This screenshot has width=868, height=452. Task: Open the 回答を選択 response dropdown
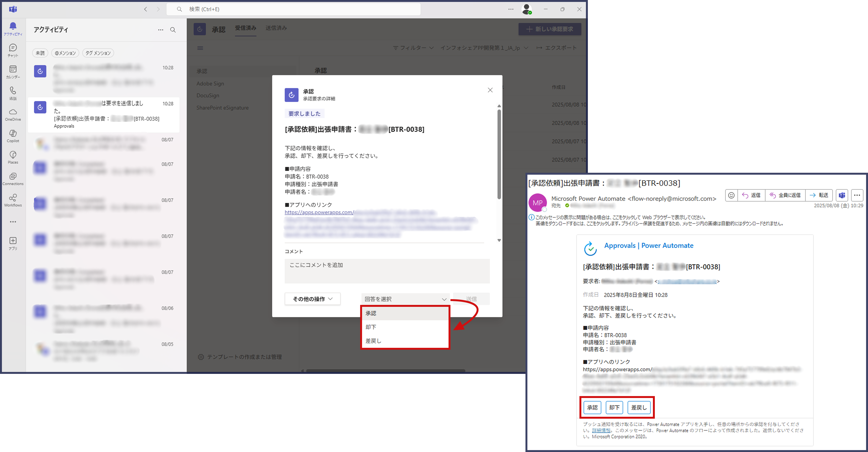(405, 299)
